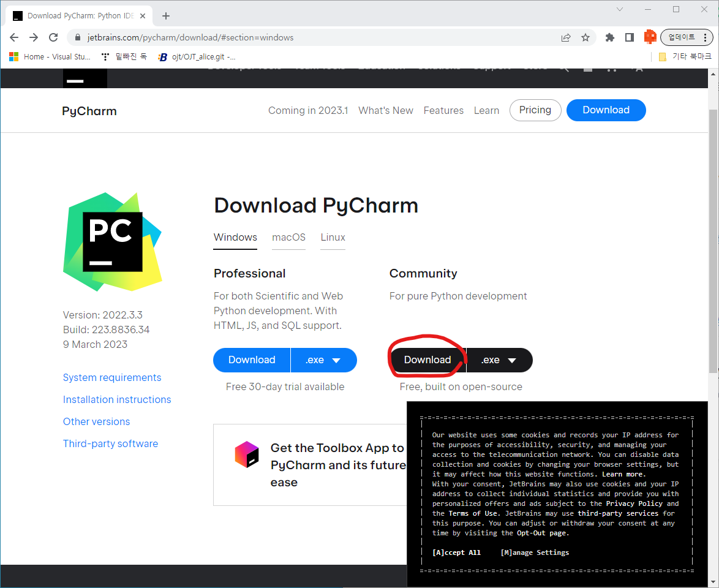Open the Chrome three-dot menu

pyautogui.click(x=706, y=37)
